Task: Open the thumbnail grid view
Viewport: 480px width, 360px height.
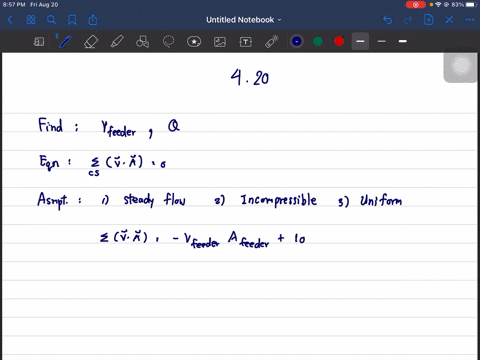Action: coord(31,20)
